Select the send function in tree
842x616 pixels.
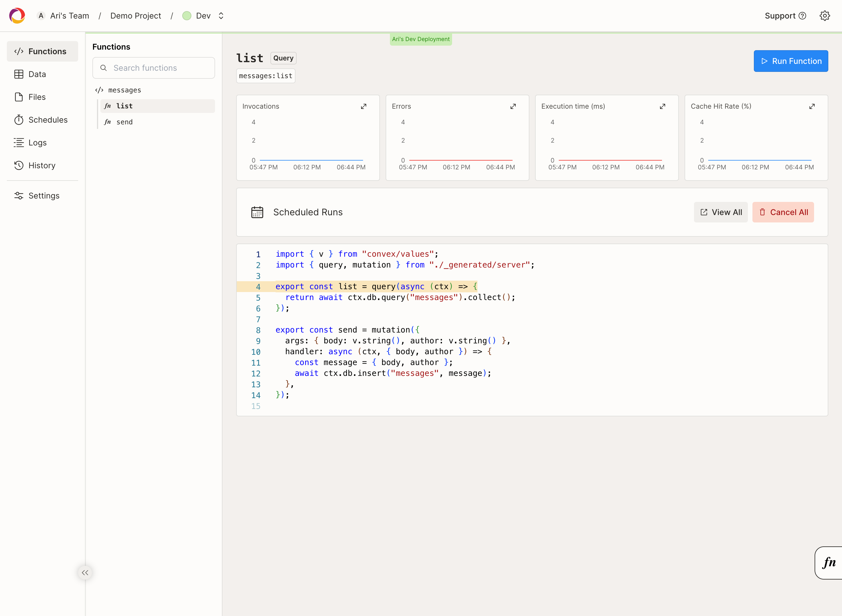[157, 122]
